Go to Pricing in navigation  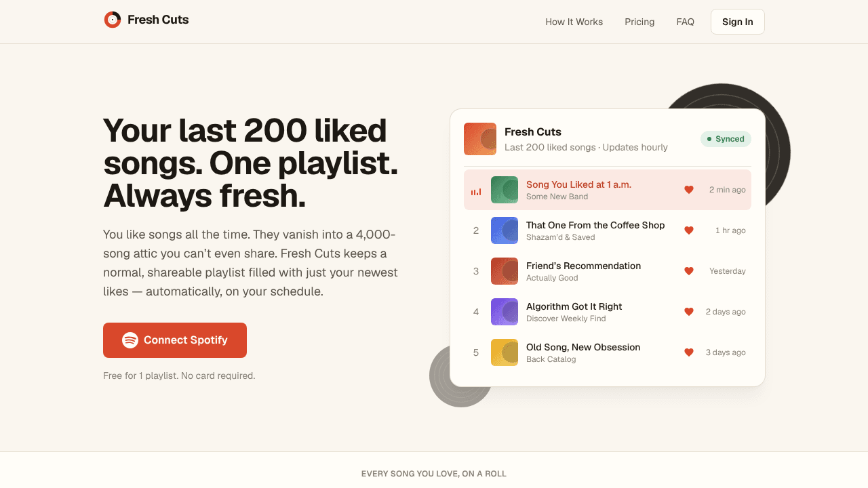click(639, 22)
